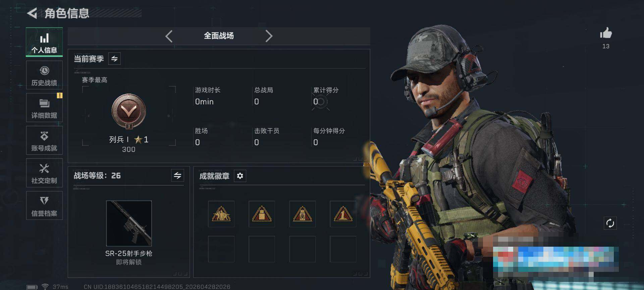
Task: Select the number 1 achievement badge
Action: point(343,214)
